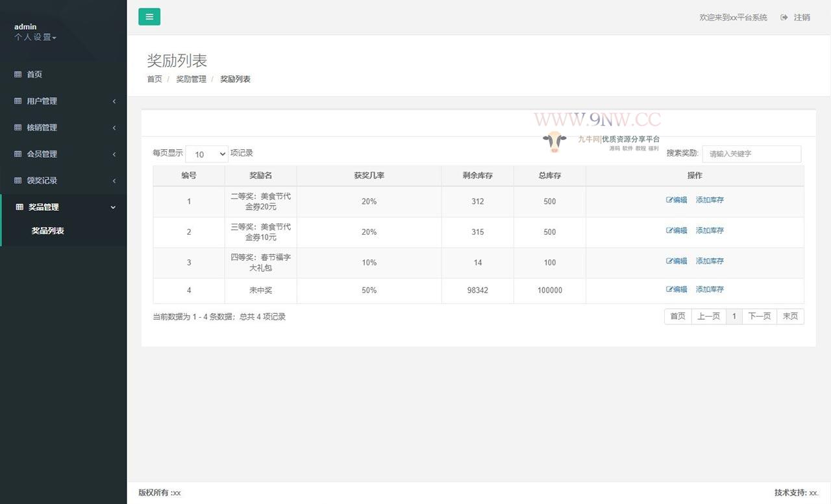The image size is (831, 504).
Task: Click 注销 logout link
Action: pos(802,18)
